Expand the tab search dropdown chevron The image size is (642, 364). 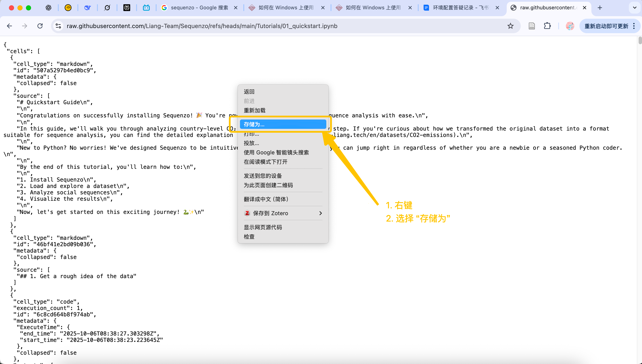635,8
